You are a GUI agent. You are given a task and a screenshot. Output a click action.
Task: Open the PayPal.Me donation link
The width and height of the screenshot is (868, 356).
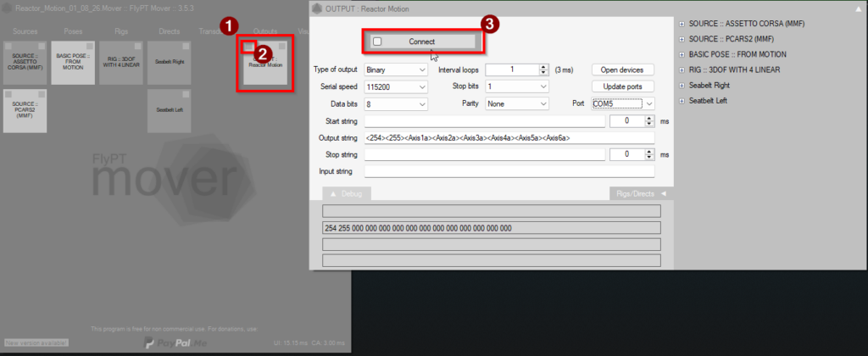(x=175, y=342)
